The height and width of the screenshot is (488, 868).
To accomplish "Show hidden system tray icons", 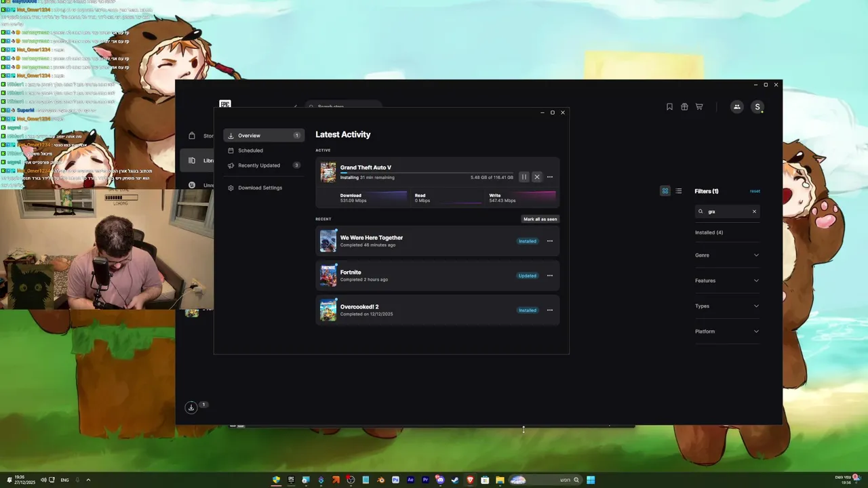I will (88, 480).
